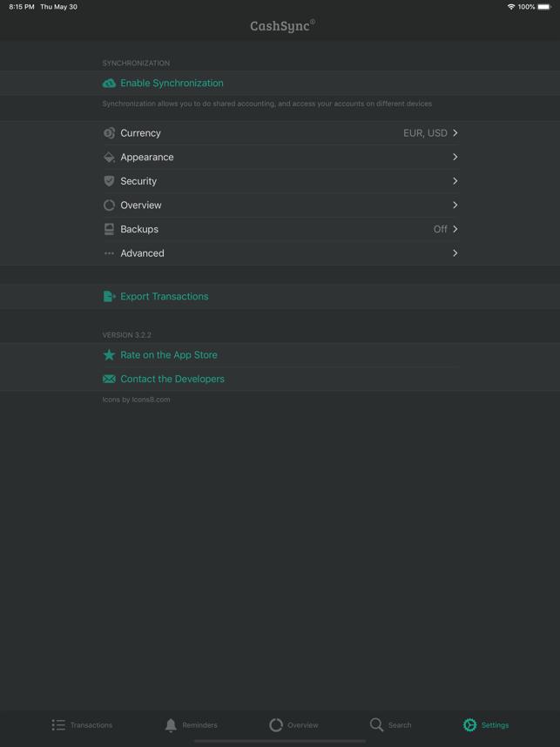
Task: Open the Search tab
Action: pos(390,725)
